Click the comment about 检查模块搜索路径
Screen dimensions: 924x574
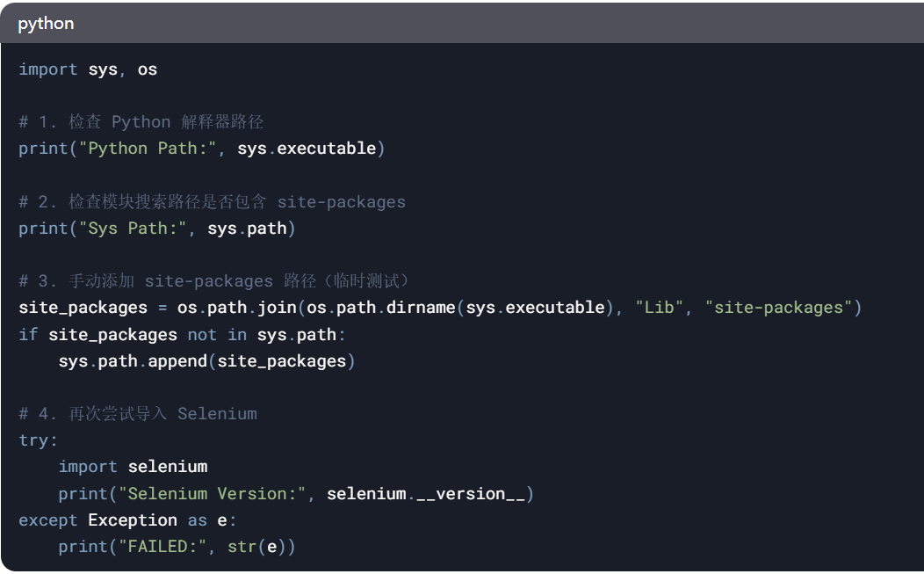(x=212, y=201)
